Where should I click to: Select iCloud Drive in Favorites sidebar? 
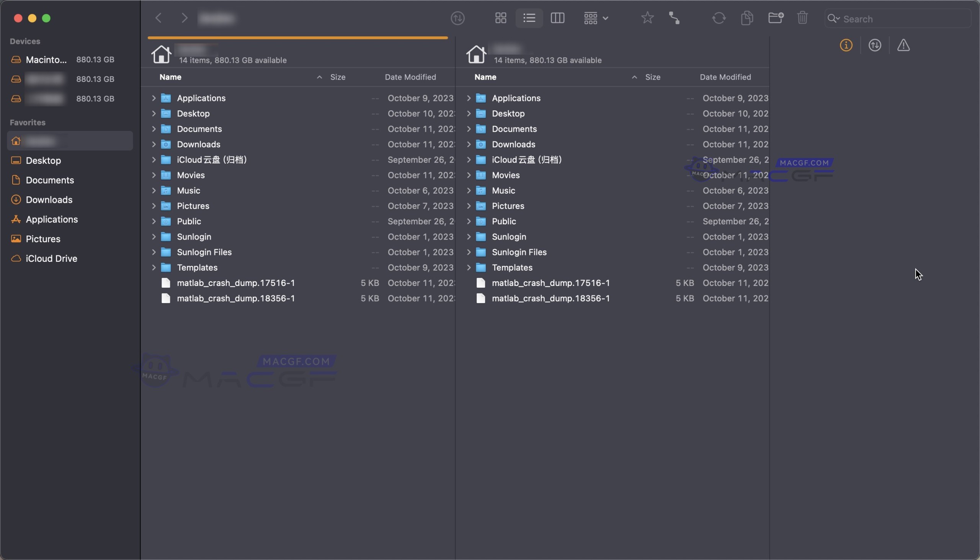[51, 258]
